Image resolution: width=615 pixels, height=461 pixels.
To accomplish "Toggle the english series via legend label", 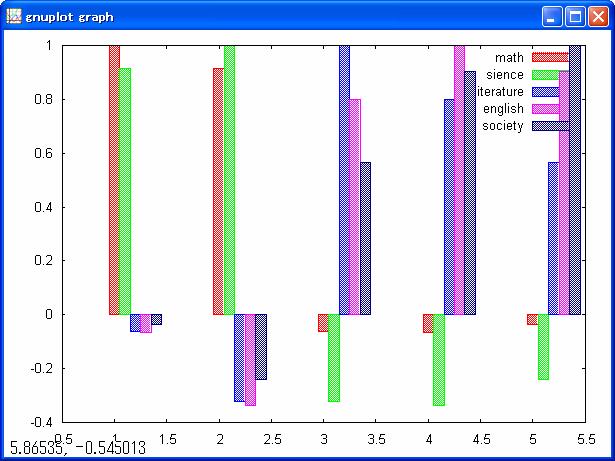I will (x=503, y=109).
